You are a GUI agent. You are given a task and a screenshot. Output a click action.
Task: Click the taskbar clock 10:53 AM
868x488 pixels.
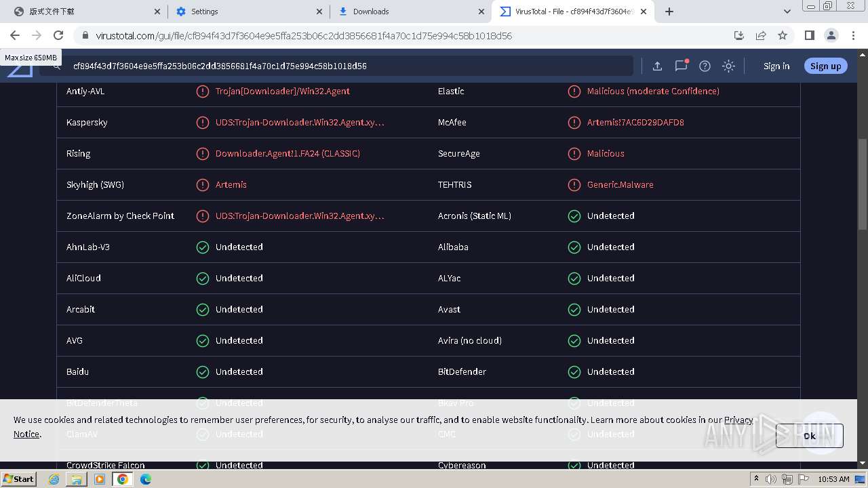pos(833,479)
